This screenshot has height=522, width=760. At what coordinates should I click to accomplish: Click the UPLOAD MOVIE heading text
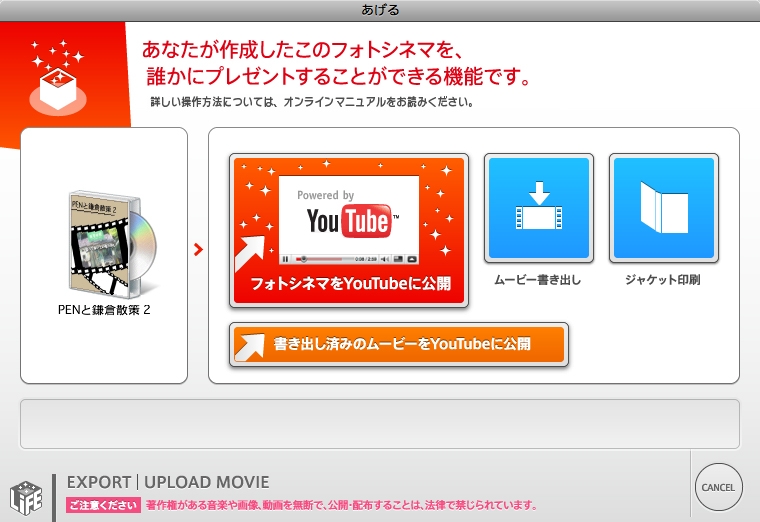coord(206,482)
